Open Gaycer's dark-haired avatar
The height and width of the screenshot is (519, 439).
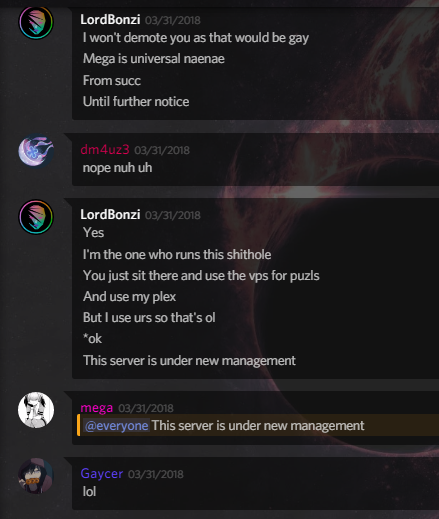tap(36, 476)
